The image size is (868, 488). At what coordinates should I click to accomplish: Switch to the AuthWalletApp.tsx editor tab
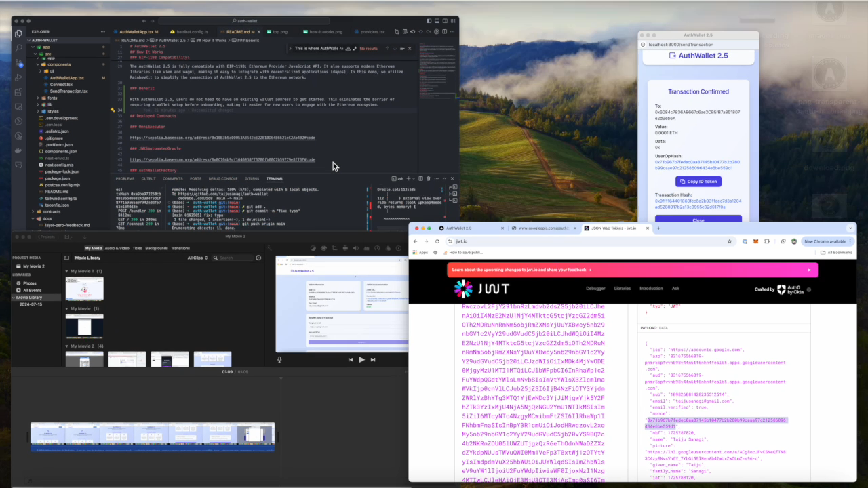pyautogui.click(x=138, y=31)
